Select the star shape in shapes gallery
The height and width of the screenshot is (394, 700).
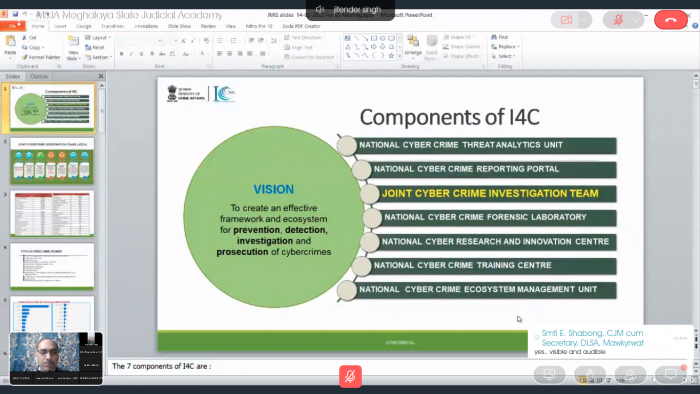(391, 56)
